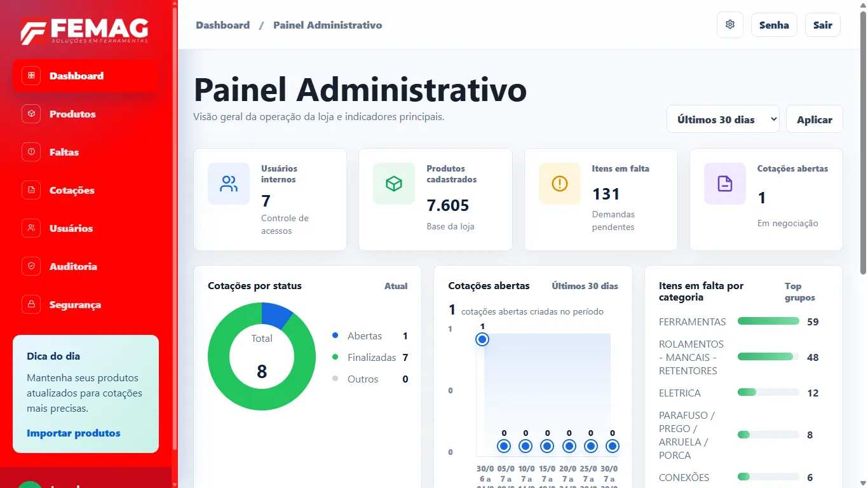The width and height of the screenshot is (868, 488).
Task: Click the Cotações document icon in sidebar
Action: [x=31, y=190]
